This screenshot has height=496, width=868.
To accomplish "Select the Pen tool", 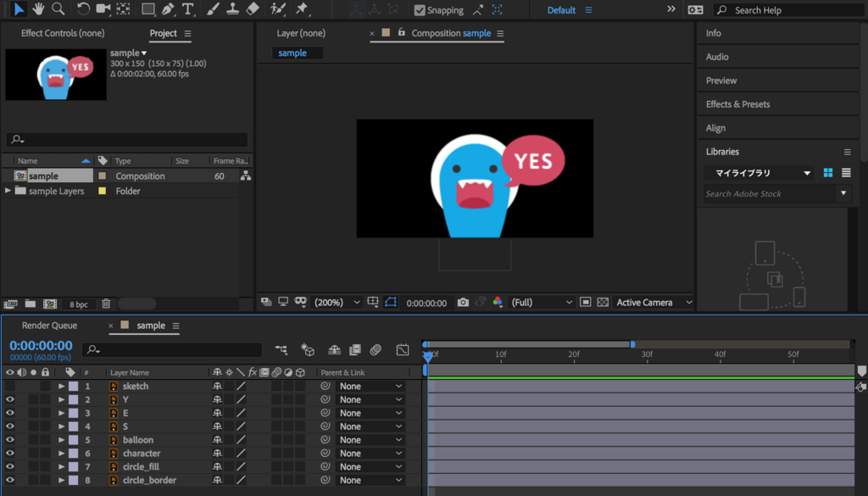I will [x=168, y=8].
